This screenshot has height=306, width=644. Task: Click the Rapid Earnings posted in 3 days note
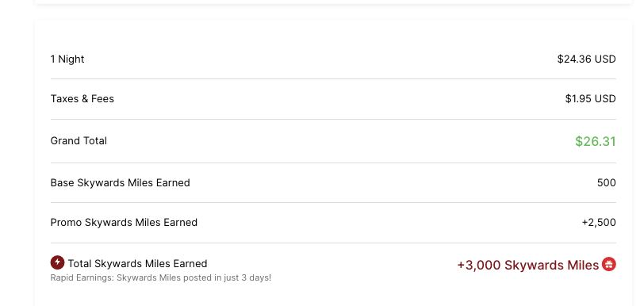160,277
